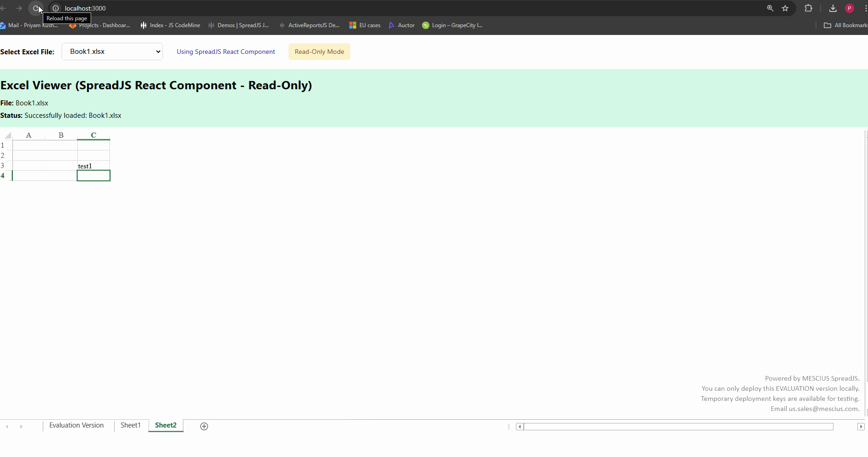
Task: Open the user profile avatar in Chrome
Action: click(849, 8)
